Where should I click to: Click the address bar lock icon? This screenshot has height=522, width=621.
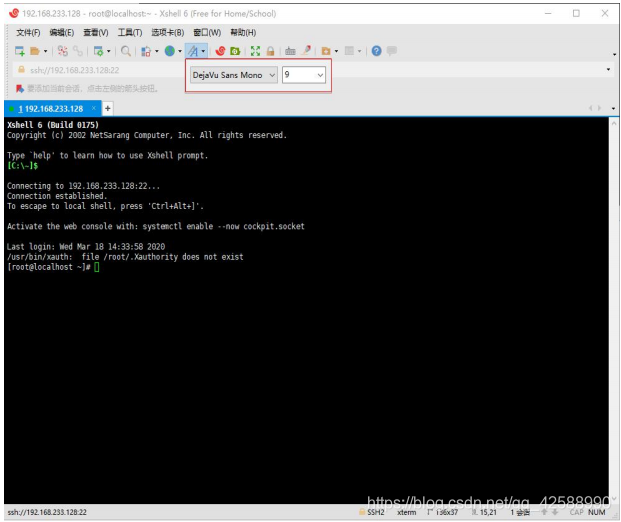point(22,70)
